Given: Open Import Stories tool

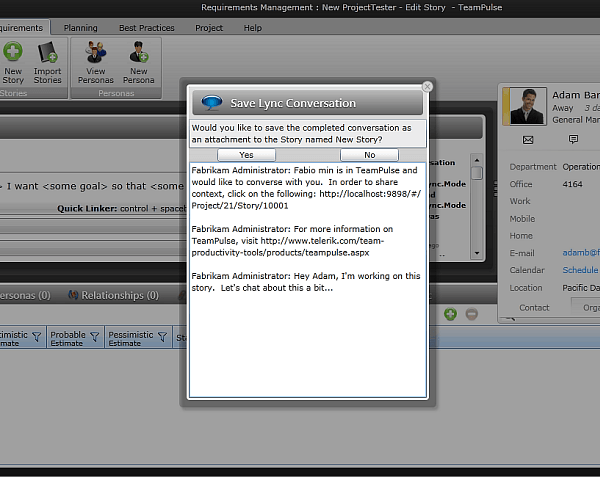Looking at the screenshot, I should 47,63.
